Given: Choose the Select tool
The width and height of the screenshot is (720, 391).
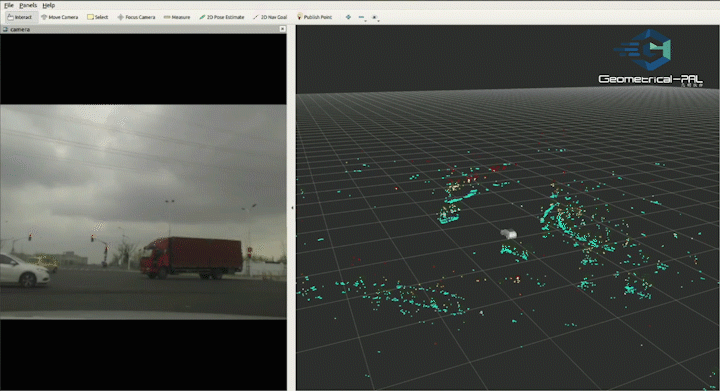Looking at the screenshot, I should (x=98, y=17).
